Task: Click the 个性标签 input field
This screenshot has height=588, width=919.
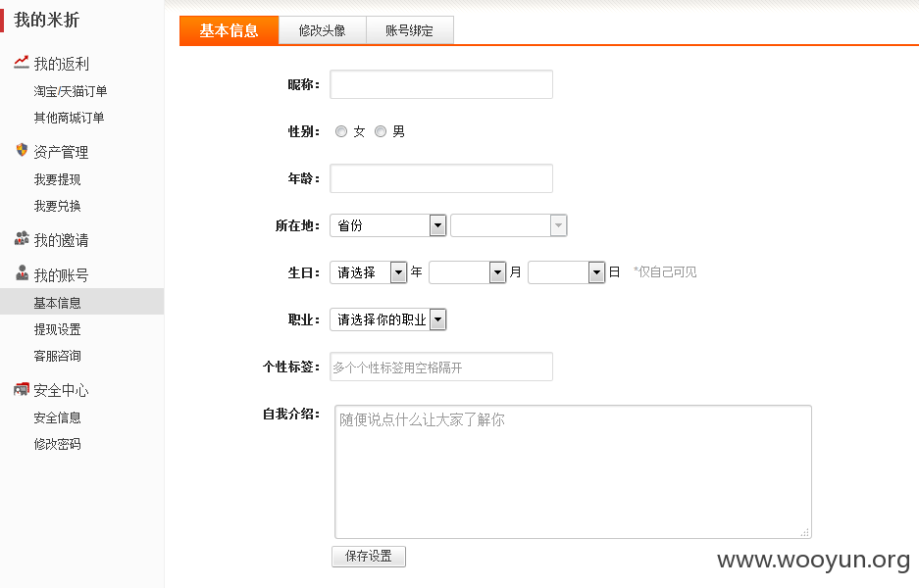Action: [441, 367]
